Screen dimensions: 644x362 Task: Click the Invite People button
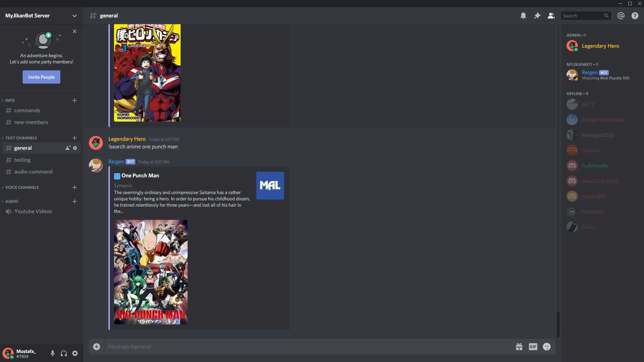pyautogui.click(x=41, y=77)
